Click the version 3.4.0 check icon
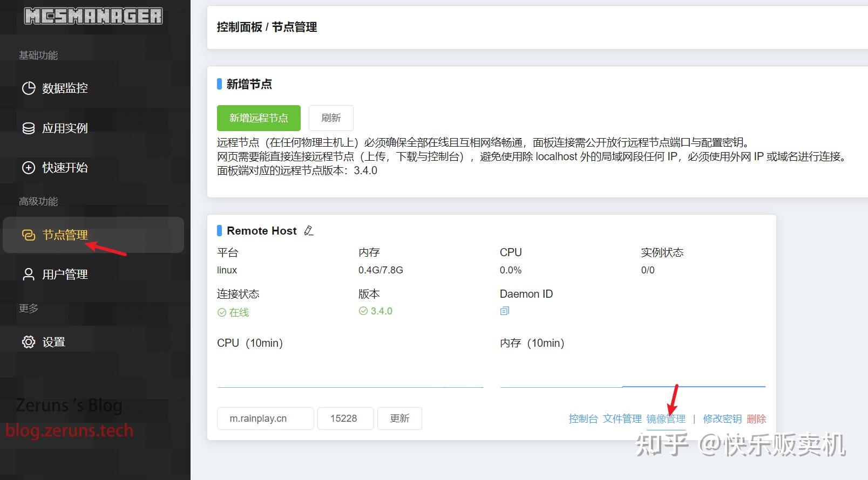This screenshot has height=480, width=868. (x=363, y=311)
